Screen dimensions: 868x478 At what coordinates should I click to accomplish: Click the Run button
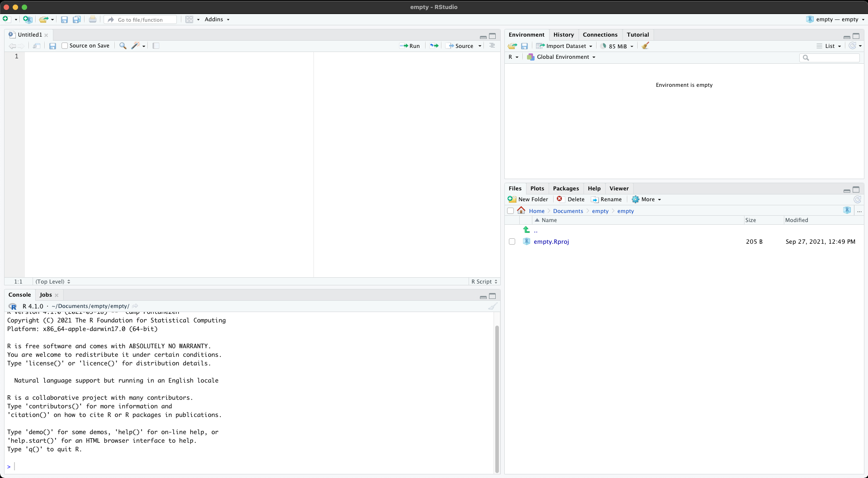click(x=410, y=46)
